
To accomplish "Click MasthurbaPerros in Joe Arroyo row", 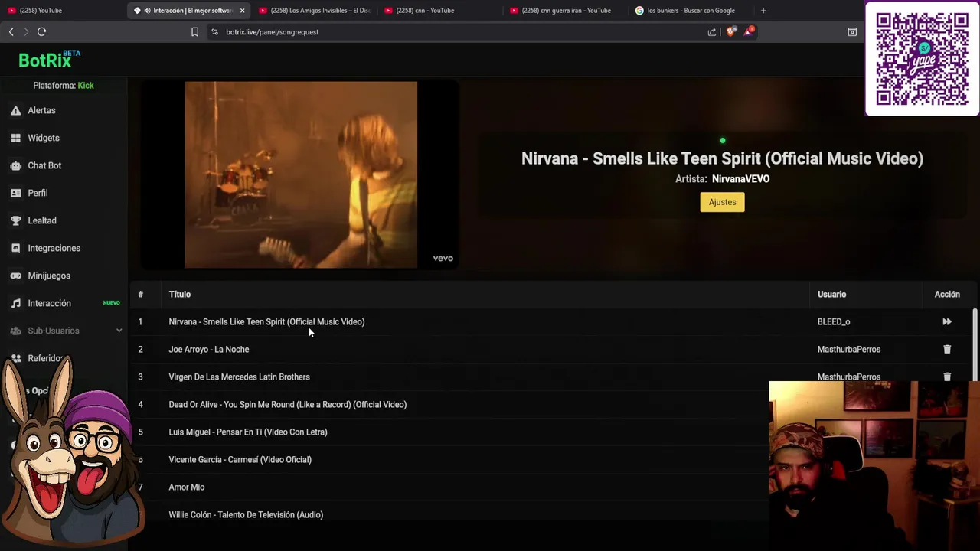I will (x=848, y=350).
